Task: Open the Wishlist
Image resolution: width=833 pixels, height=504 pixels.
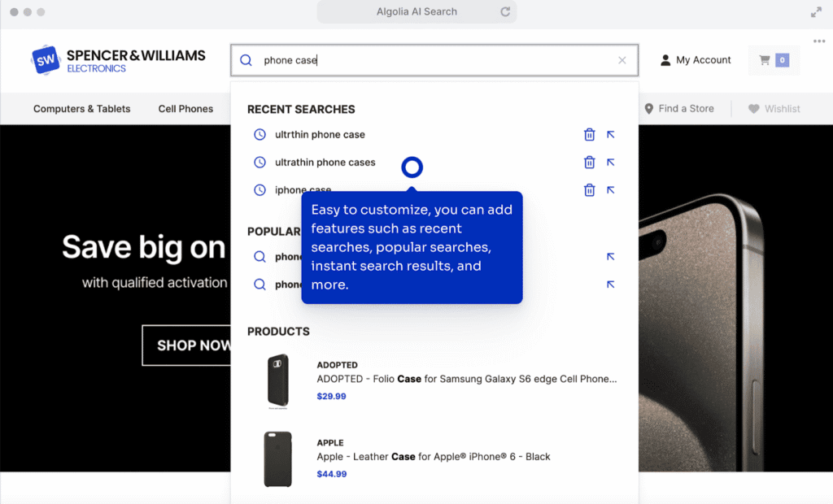Action: point(774,109)
